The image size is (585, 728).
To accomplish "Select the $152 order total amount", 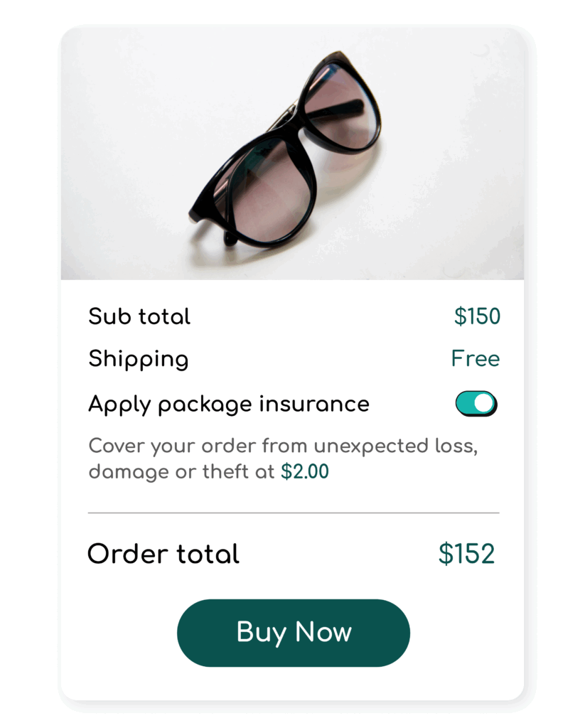I will point(466,554).
